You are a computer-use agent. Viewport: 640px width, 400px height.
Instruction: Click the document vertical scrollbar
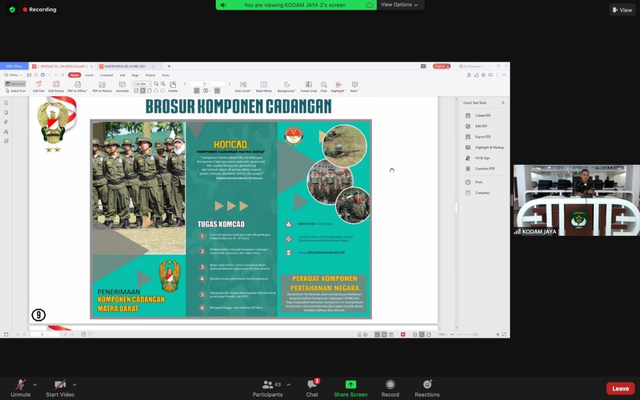(x=456, y=208)
